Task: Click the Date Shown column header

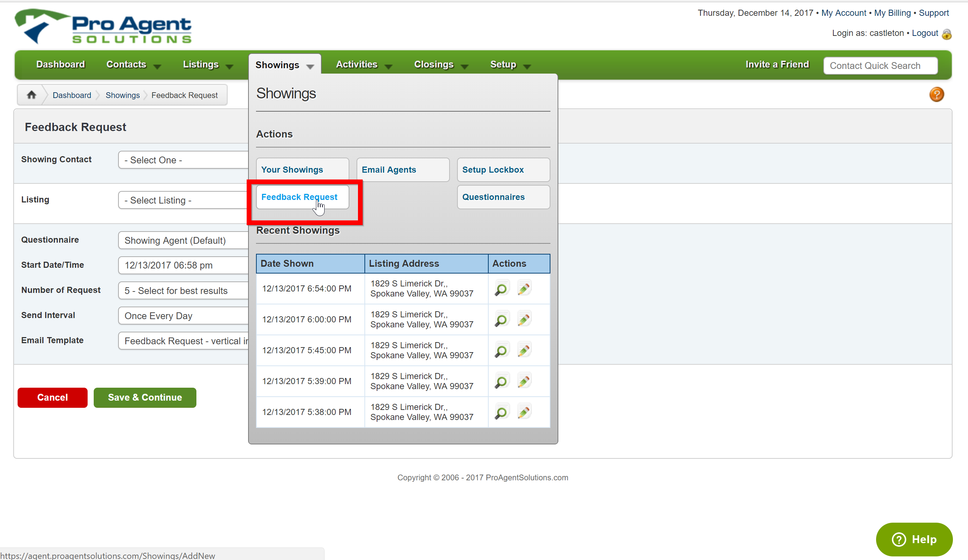Action: [x=310, y=263]
